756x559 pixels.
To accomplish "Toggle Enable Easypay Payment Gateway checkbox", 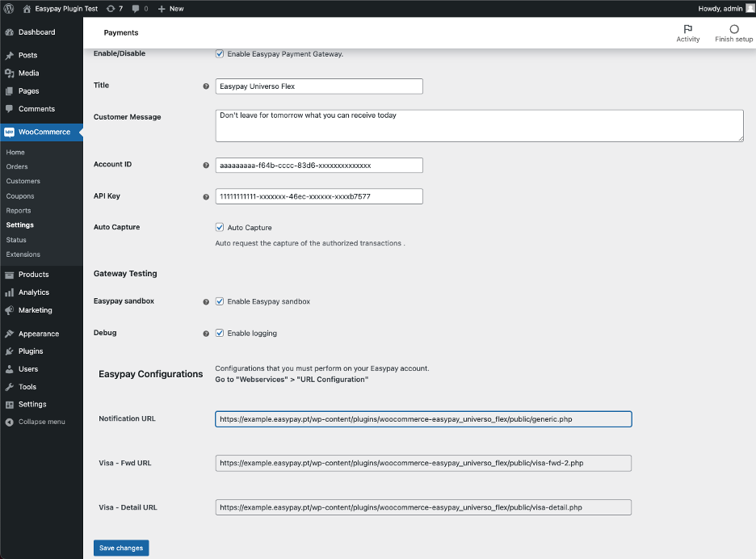I will [x=220, y=54].
